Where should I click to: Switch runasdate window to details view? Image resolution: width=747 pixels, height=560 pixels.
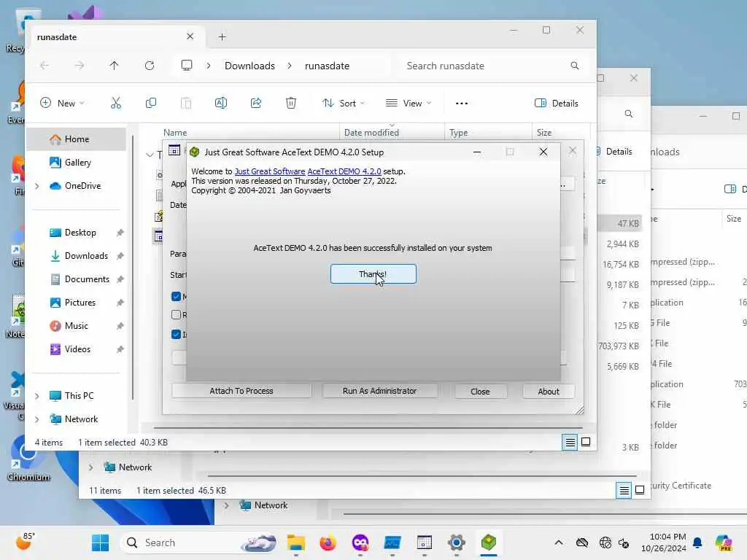pyautogui.click(x=570, y=443)
